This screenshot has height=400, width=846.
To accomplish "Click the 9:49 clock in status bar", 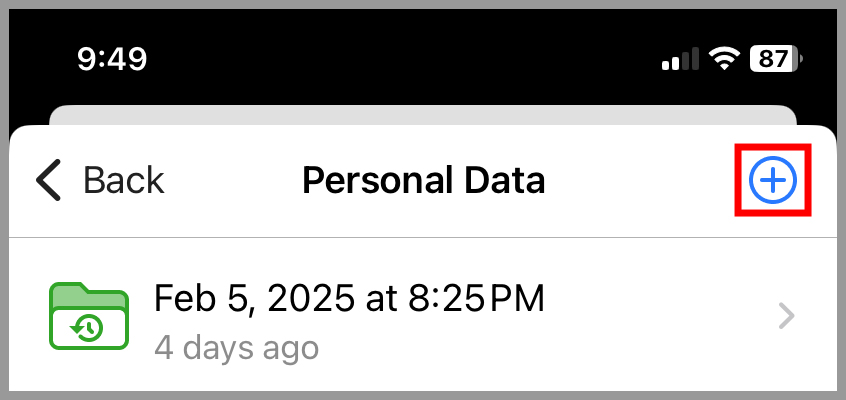I will [x=112, y=58].
